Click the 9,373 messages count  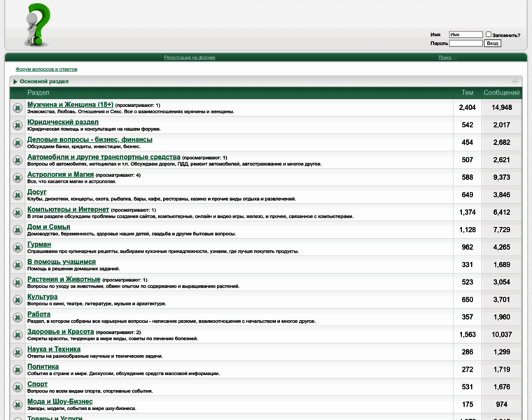[x=501, y=177]
